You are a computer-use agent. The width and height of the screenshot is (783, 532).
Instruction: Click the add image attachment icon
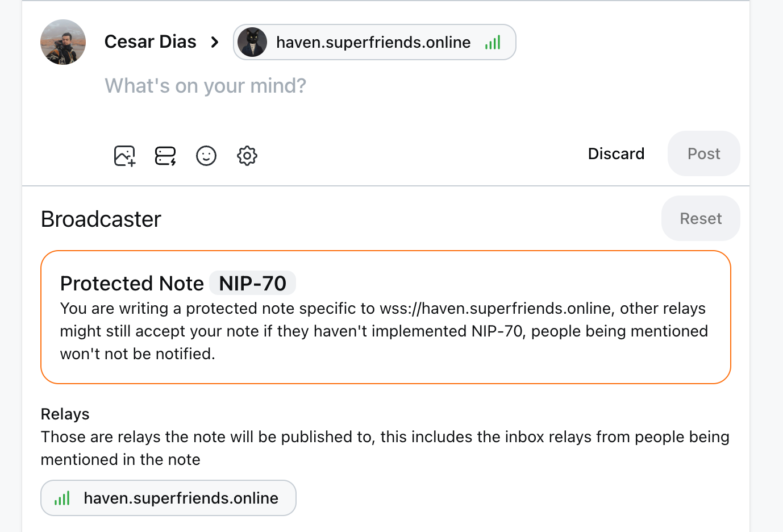point(124,155)
